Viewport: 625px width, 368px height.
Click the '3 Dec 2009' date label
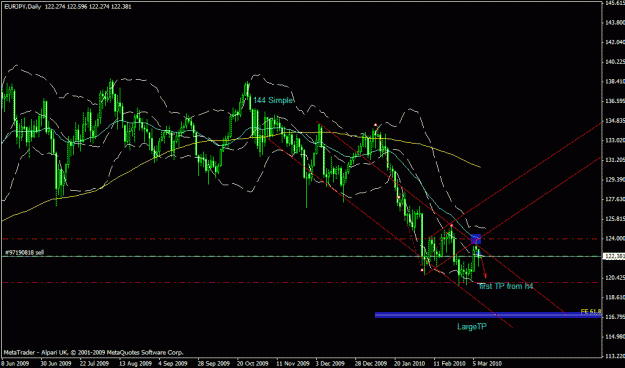coord(330,364)
